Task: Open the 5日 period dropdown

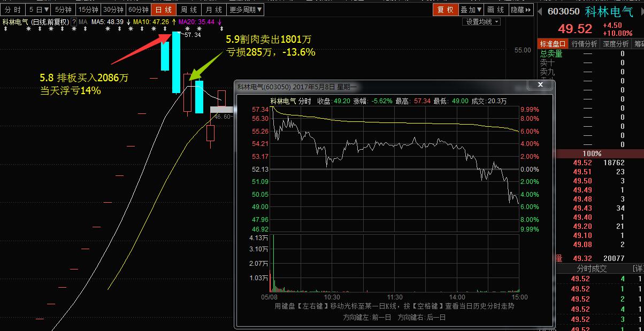Action: pos(39,10)
